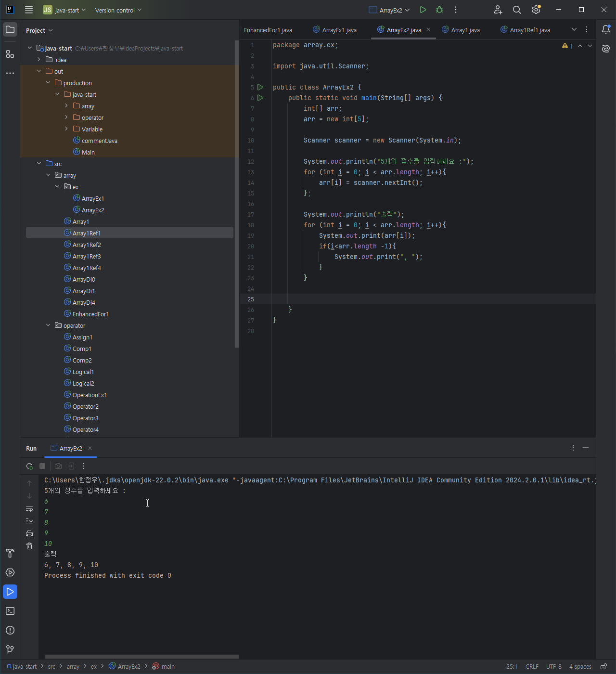
Task: Click line:column 25:1 indicator
Action: pyautogui.click(x=512, y=667)
